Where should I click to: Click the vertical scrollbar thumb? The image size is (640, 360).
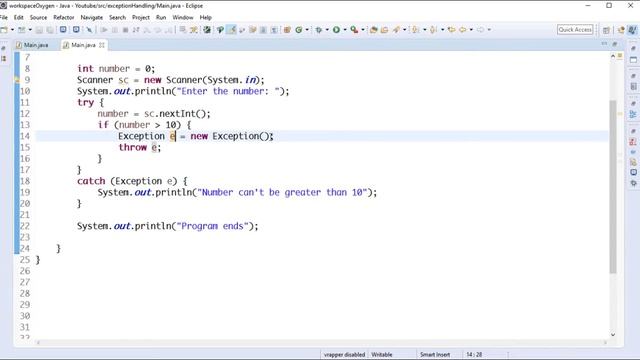613,187
